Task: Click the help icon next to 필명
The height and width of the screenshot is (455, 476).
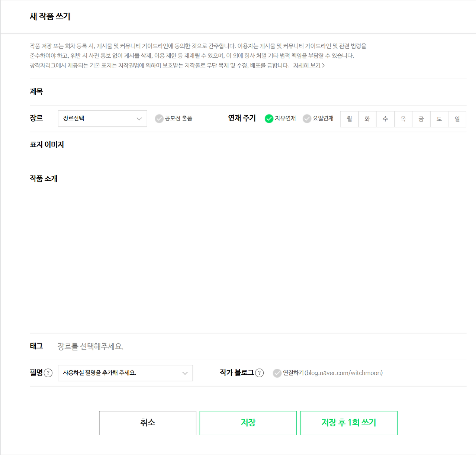Action: (48, 373)
